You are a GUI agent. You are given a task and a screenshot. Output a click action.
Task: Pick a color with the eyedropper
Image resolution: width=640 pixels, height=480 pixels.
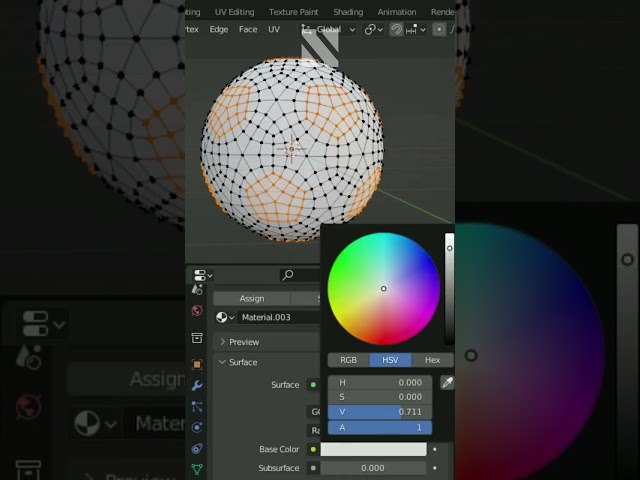point(447,382)
